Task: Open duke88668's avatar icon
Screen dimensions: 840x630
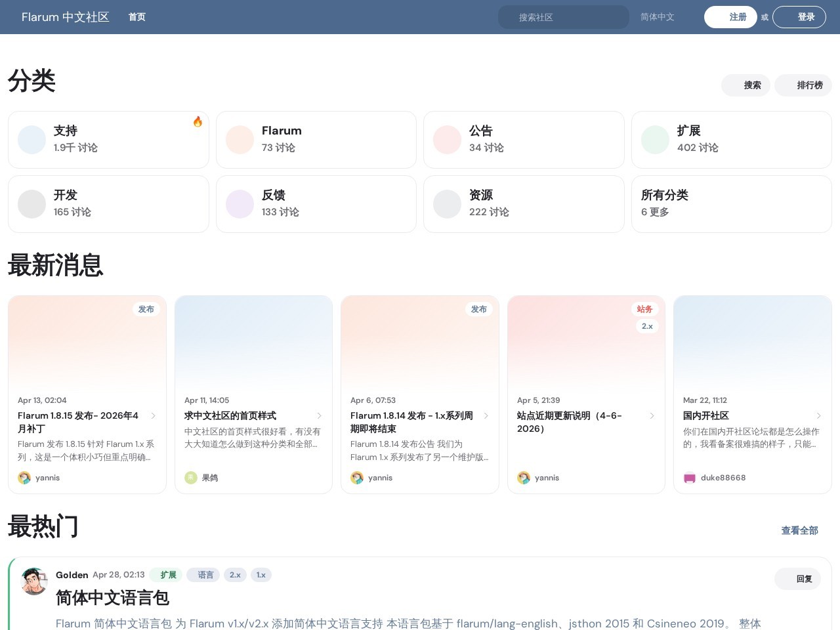Action: coord(689,478)
